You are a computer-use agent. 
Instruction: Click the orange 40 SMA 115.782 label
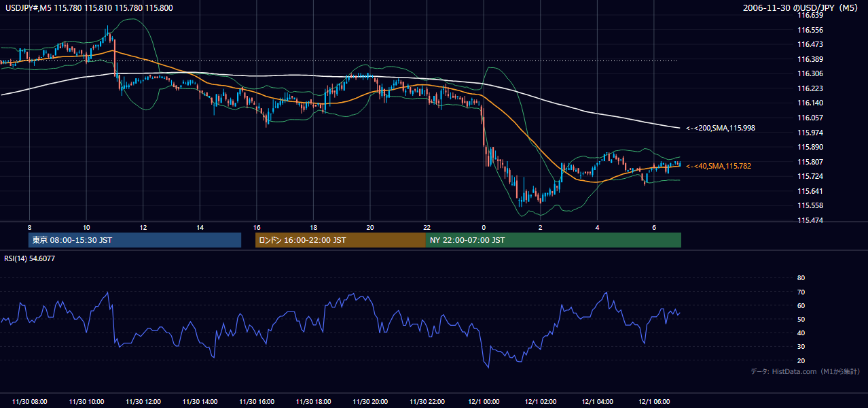pyautogui.click(x=719, y=166)
